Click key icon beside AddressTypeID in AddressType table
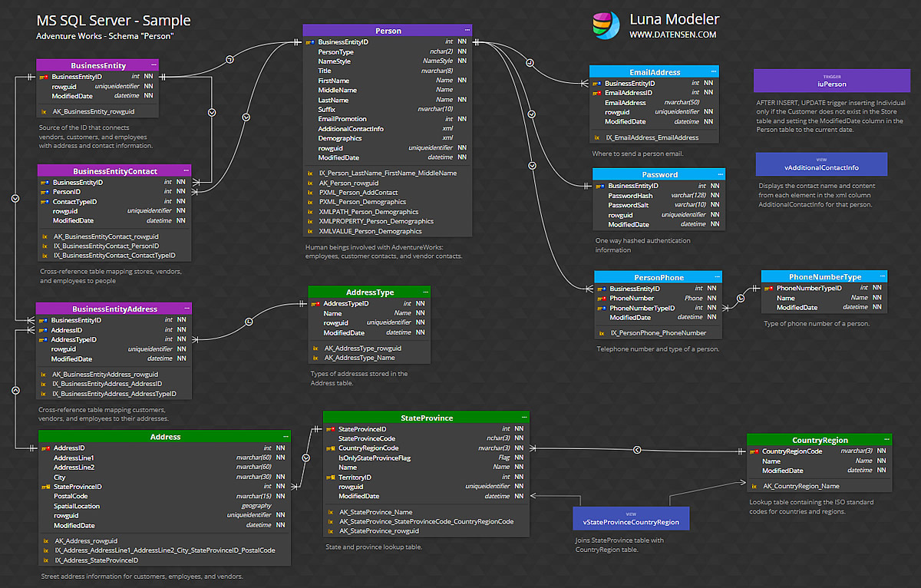Viewport: 921px width, 588px height. tap(315, 304)
